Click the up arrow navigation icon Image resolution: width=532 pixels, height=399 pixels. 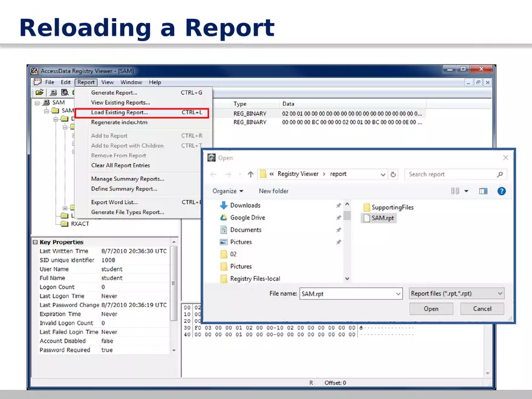pyautogui.click(x=251, y=174)
